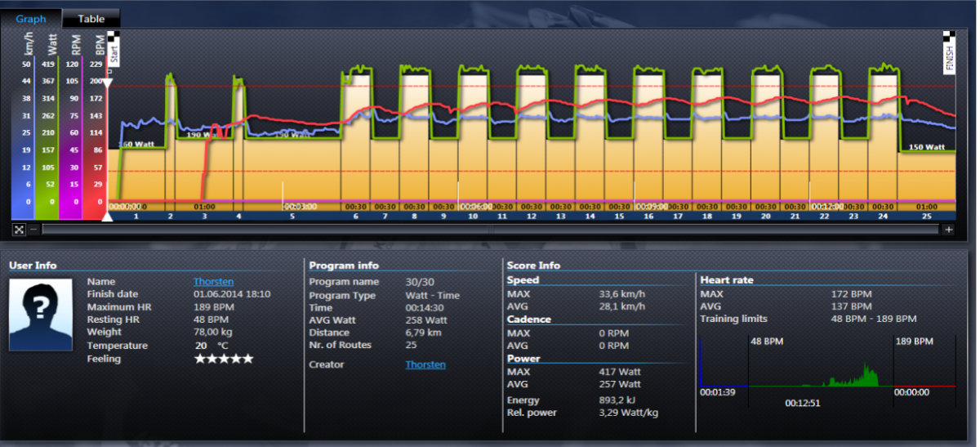Click the top white triangle cursor handle
The image size is (980, 447).
coord(107,83)
